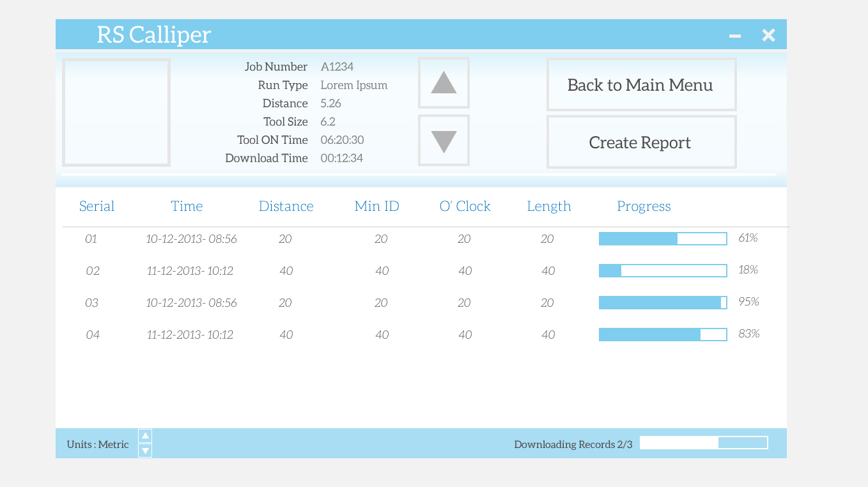
Task: Increase units with small up stepper
Action: tap(145, 436)
